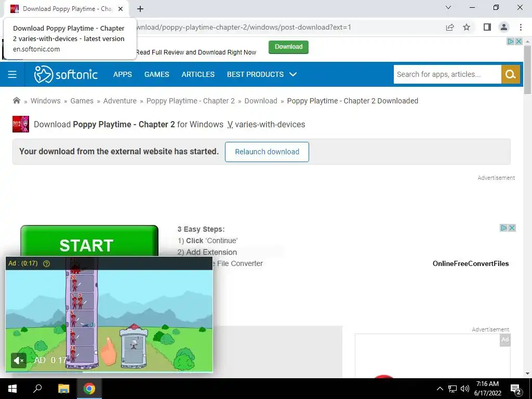The height and width of the screenshot is (399, 532).
Task: Click the home icon in breadcrumbs
Action: click(16, 100)
